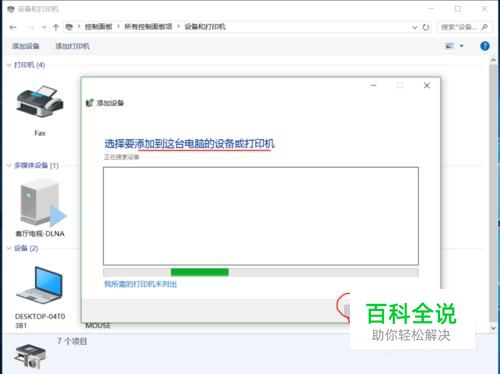The width and height of the screenshot is (500, 374).
Task: Minimize the 添加设备 dialog
Action: coord(373,86)
